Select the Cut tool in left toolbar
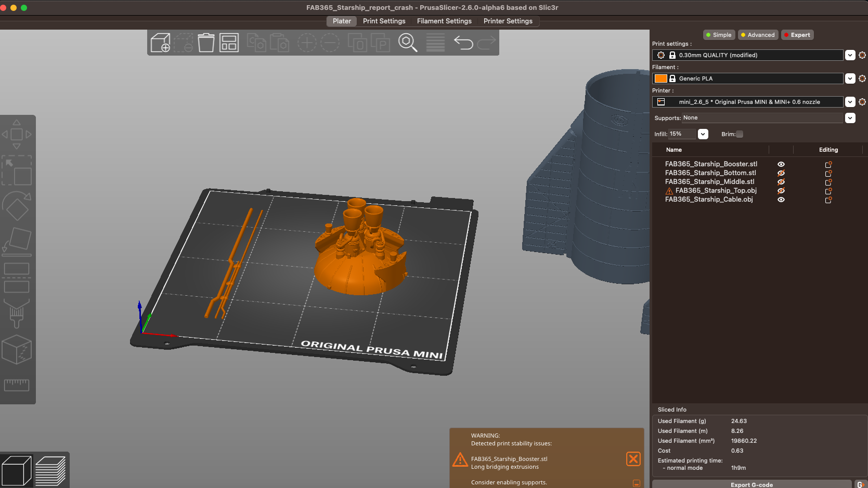 click(17, 278)
